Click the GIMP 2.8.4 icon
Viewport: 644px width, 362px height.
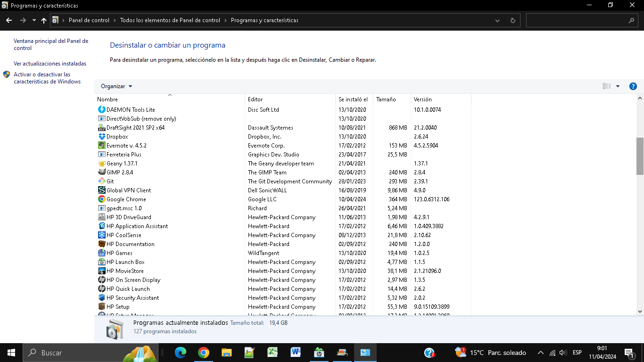101,172
